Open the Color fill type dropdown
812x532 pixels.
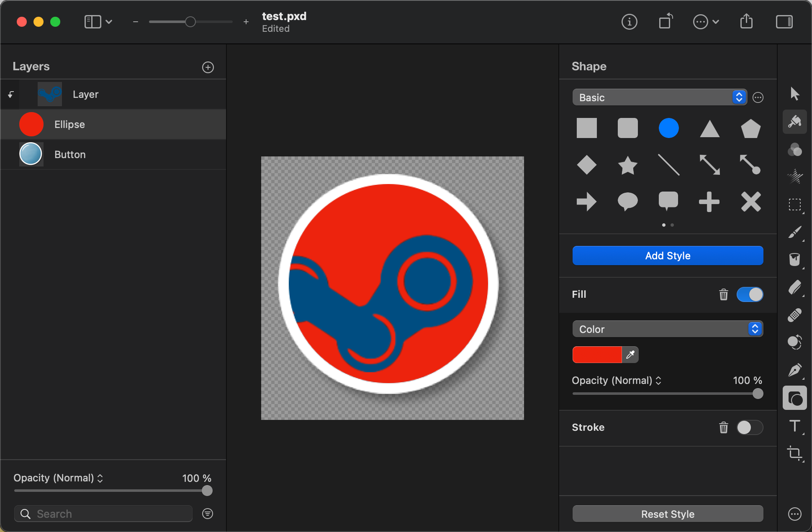coord(668,329)
